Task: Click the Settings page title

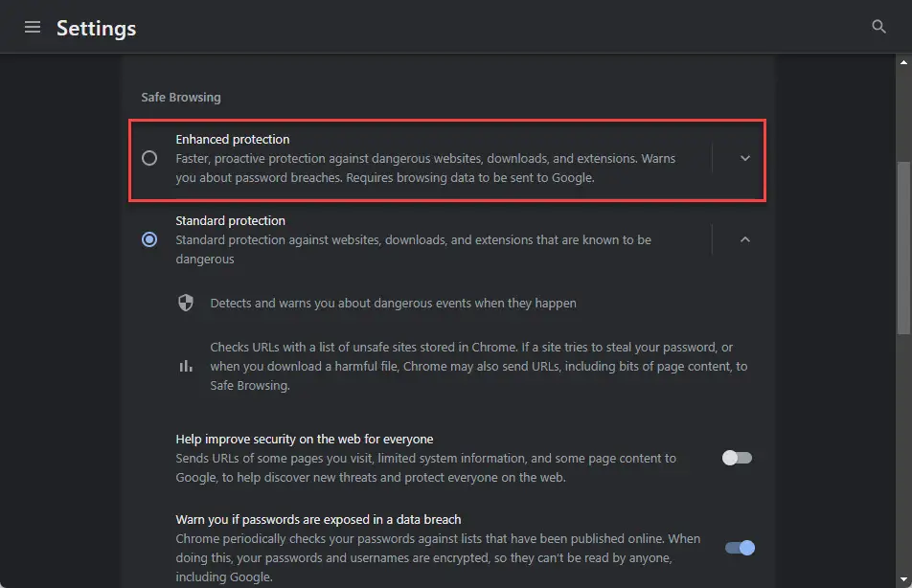Action: point(96,28)
